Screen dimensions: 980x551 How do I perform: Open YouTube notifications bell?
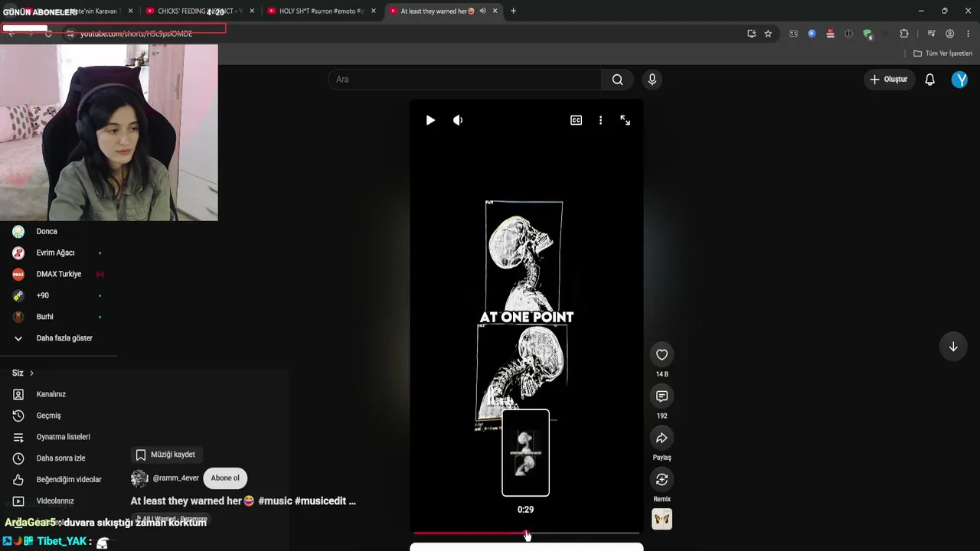point(929,80)
